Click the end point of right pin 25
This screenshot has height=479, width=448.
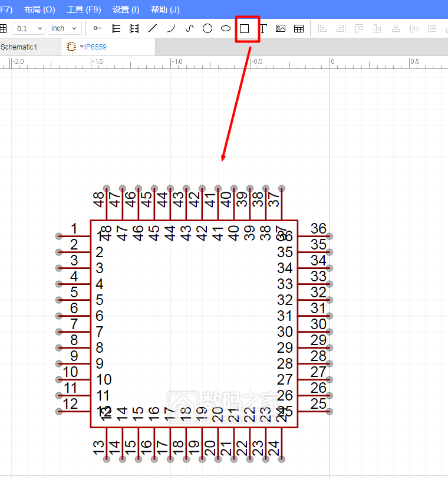[x=330, y=412]
